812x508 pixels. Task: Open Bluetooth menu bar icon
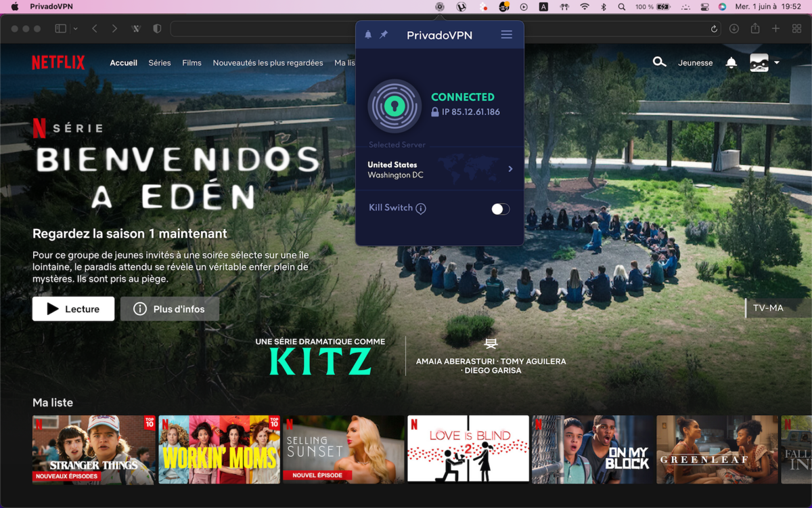(604, 7)
